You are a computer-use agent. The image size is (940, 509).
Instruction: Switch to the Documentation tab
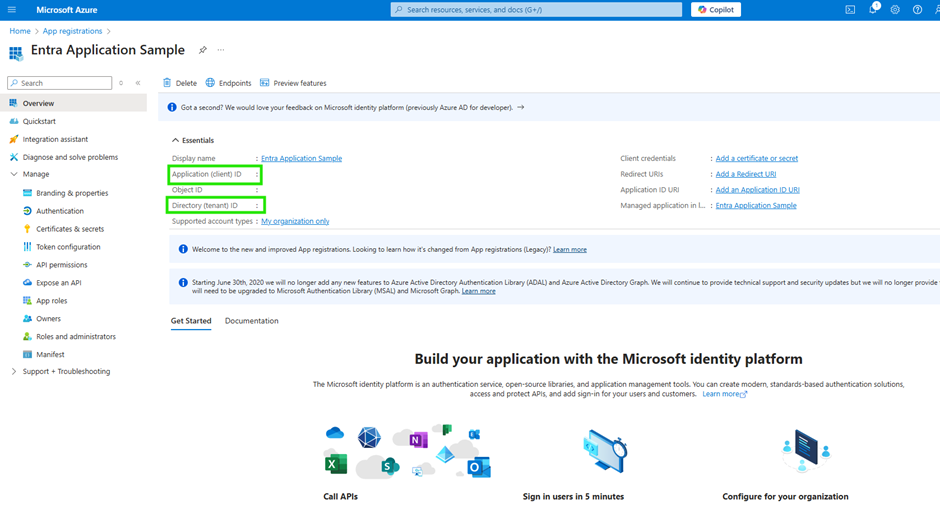point(252,321)
